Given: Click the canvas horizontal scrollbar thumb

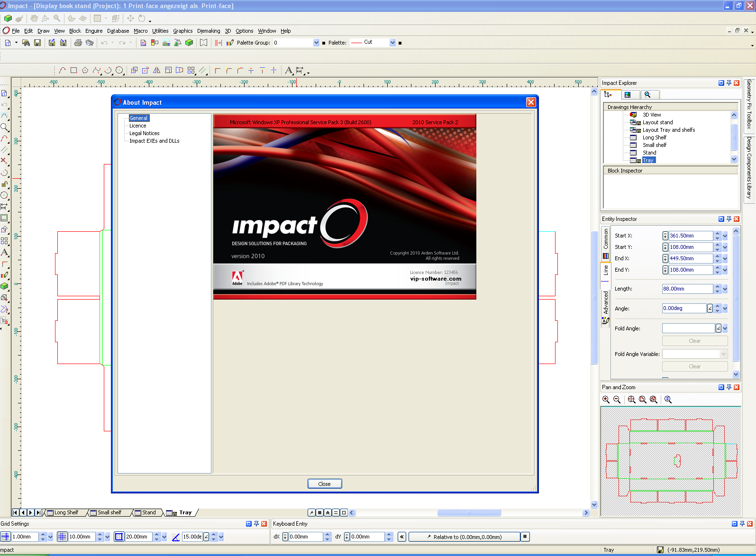Looking at the screenshot, I should click(x=469, y=512).
